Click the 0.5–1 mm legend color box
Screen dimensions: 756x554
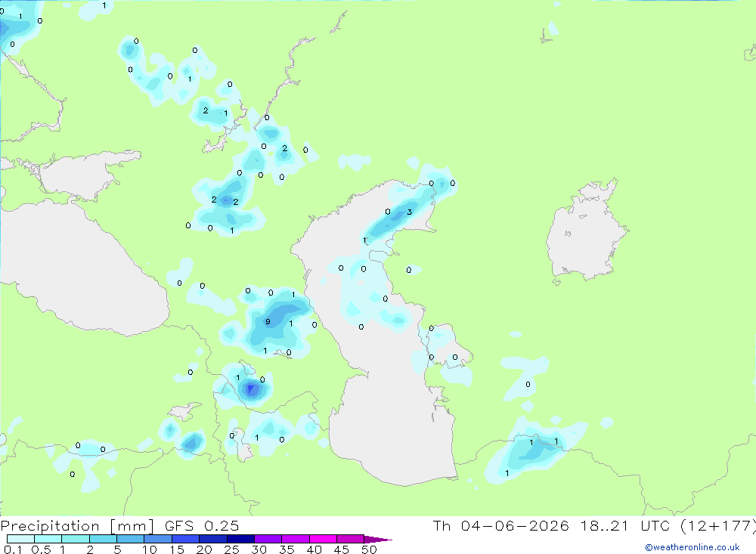[x=48, y=539]
